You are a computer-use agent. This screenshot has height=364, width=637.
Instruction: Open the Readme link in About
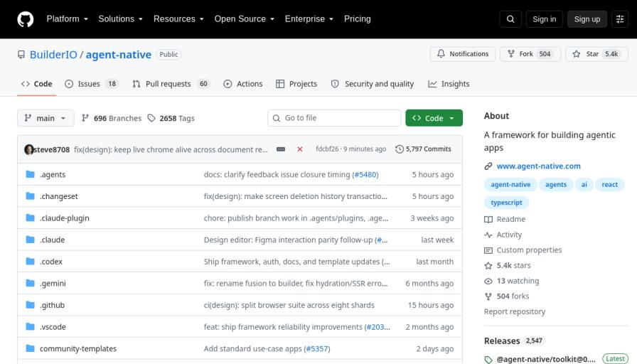[505, 220]
